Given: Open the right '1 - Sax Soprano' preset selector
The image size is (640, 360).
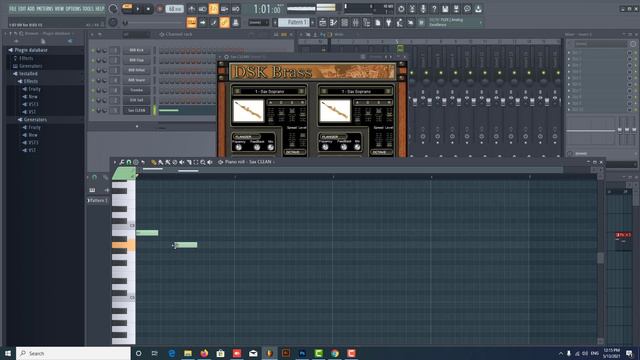Looking at the screenshot, I should point(356,91).
